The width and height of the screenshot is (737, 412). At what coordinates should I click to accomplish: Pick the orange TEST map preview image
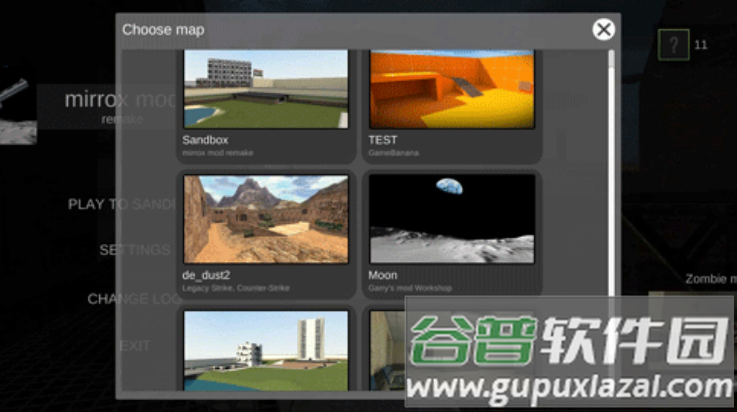(452, 88)
